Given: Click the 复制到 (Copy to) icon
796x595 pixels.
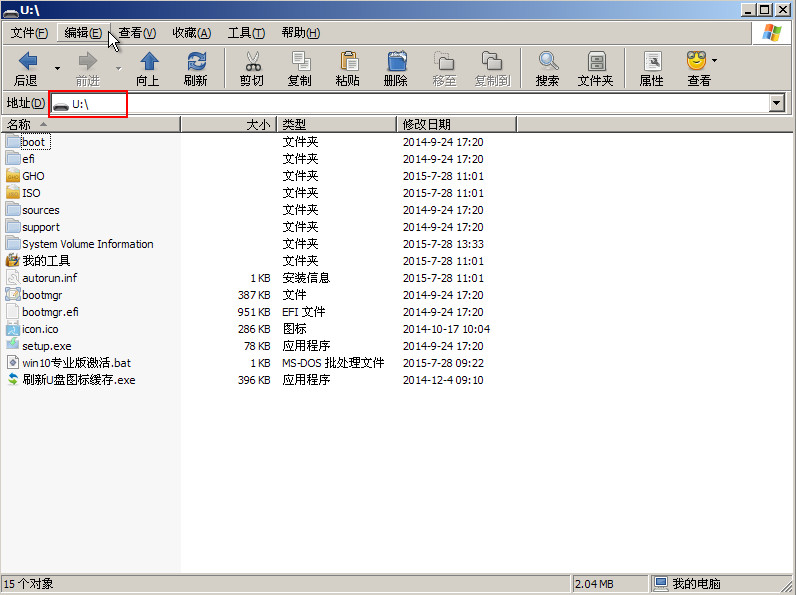Looking at the screenshot, I should 492,61.
